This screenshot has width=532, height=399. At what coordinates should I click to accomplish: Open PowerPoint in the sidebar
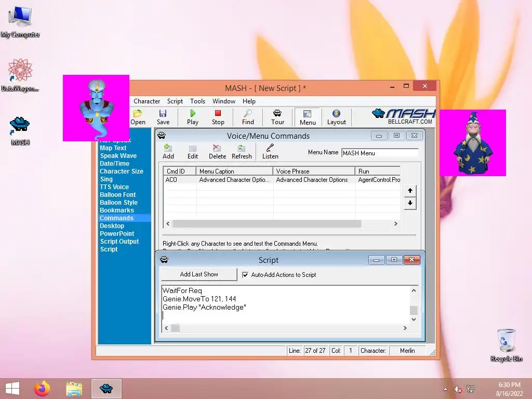pyautogui.click(x=117, y=234)
